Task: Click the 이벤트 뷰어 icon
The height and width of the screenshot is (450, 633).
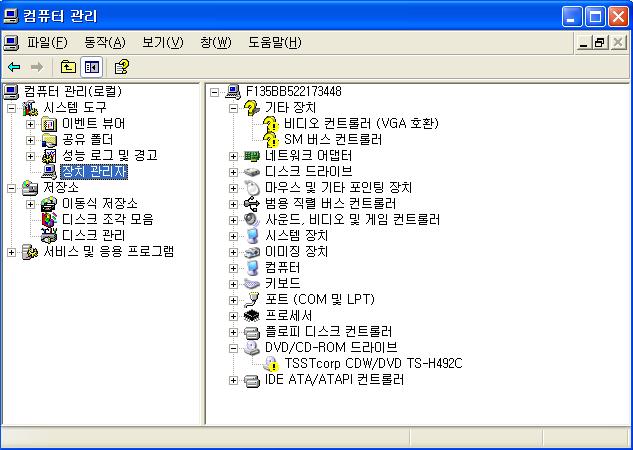Action: point(49,124)
